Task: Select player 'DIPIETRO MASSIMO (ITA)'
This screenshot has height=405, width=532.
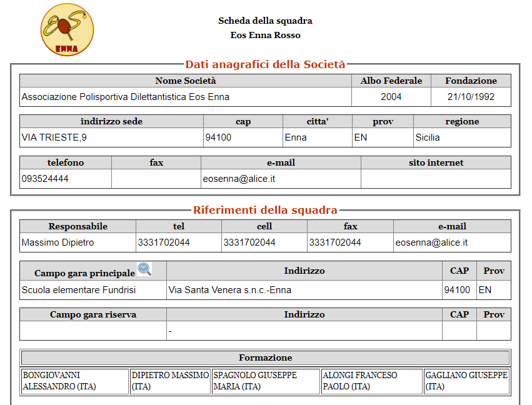Action: click(170, 381)
